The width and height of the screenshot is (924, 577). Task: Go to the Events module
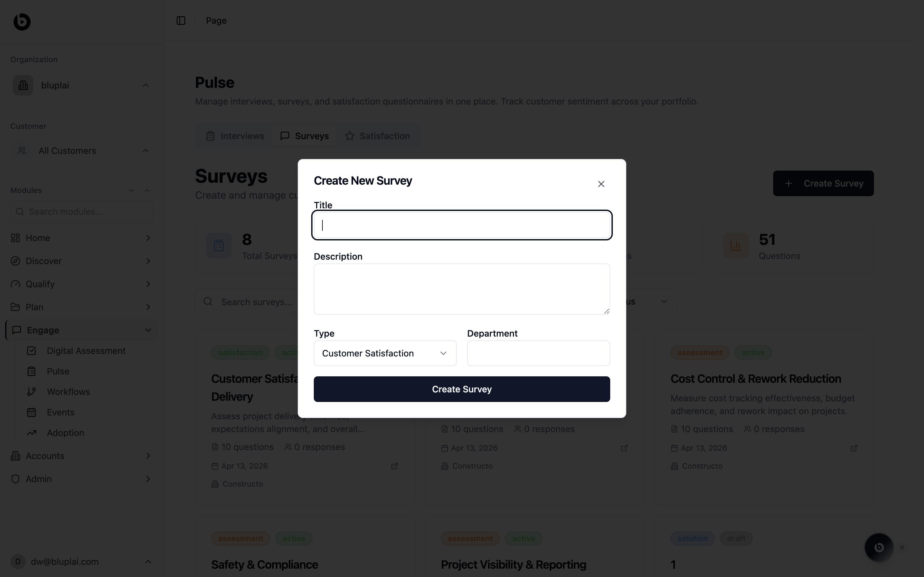click(x=60, y=412)
